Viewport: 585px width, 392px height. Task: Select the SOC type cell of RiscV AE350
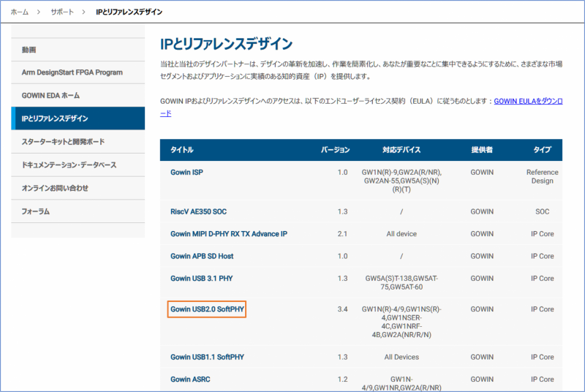click(542, 211)
